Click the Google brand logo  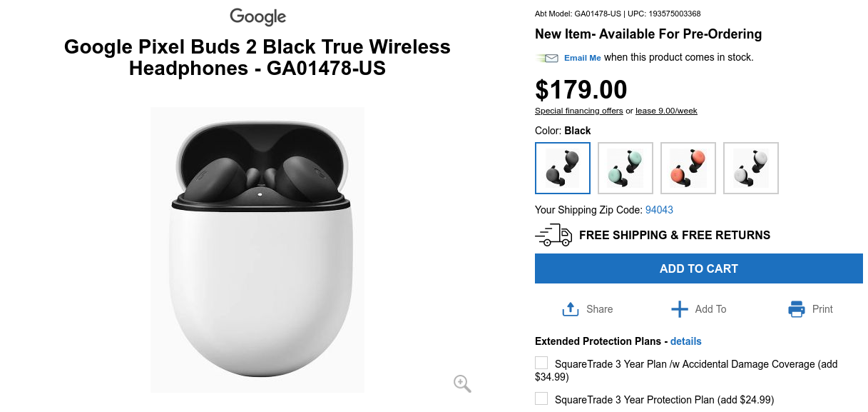[x=257, y=16]
